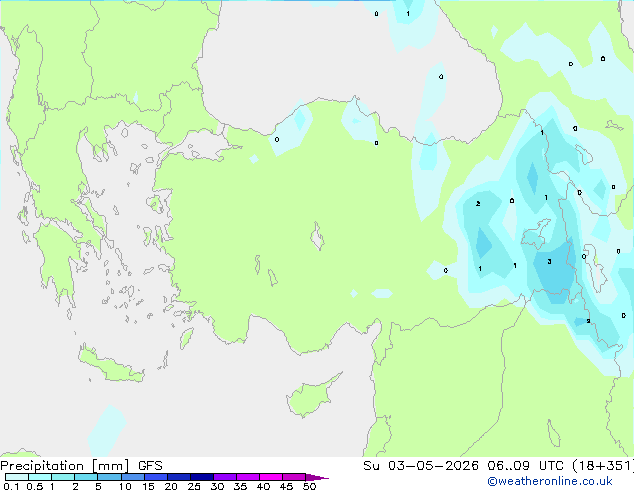Click the island of Crete on the map

point(109,366)
